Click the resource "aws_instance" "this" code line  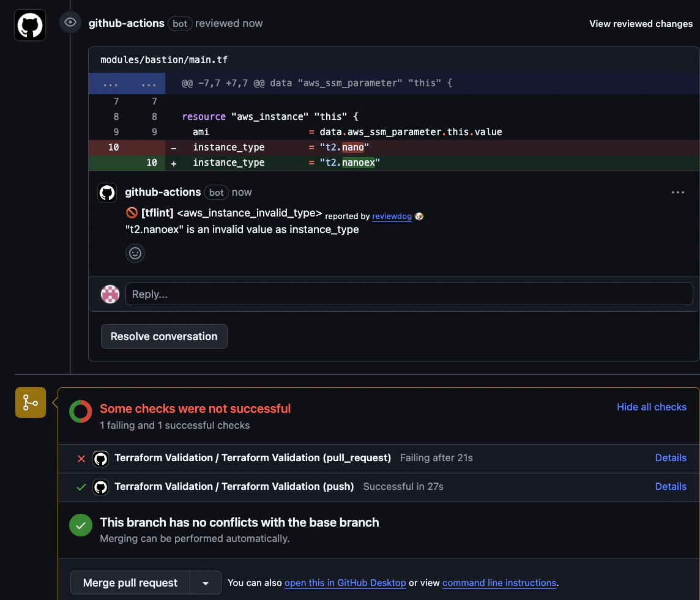point(270,116)
